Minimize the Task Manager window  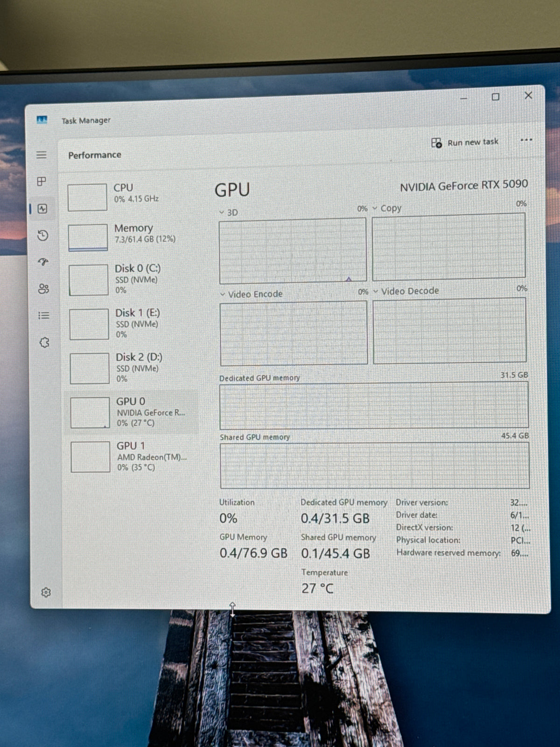click(x=464, y=98)
